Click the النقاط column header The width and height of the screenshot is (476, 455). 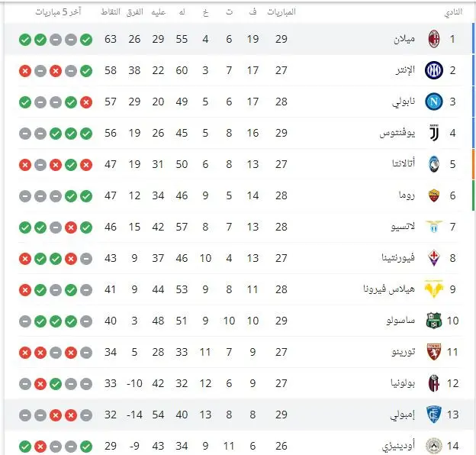(x=111, y=12)
